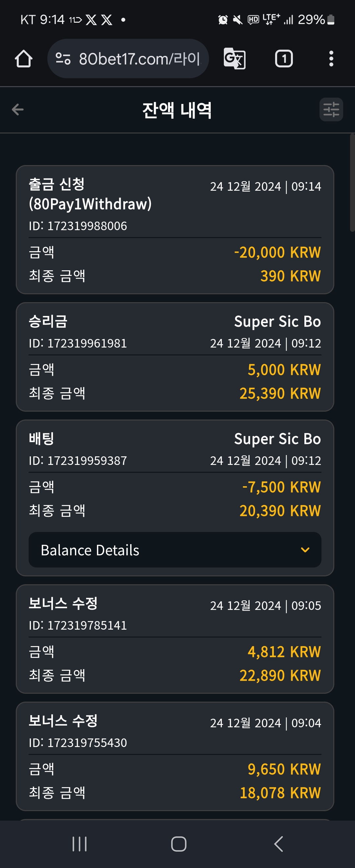Image resolution: width=355 pixels, height=868 pixels.
Task: Open the 배팅 Super Sic Bo entry
Action: pyautogui.click(x=175, y=498)
